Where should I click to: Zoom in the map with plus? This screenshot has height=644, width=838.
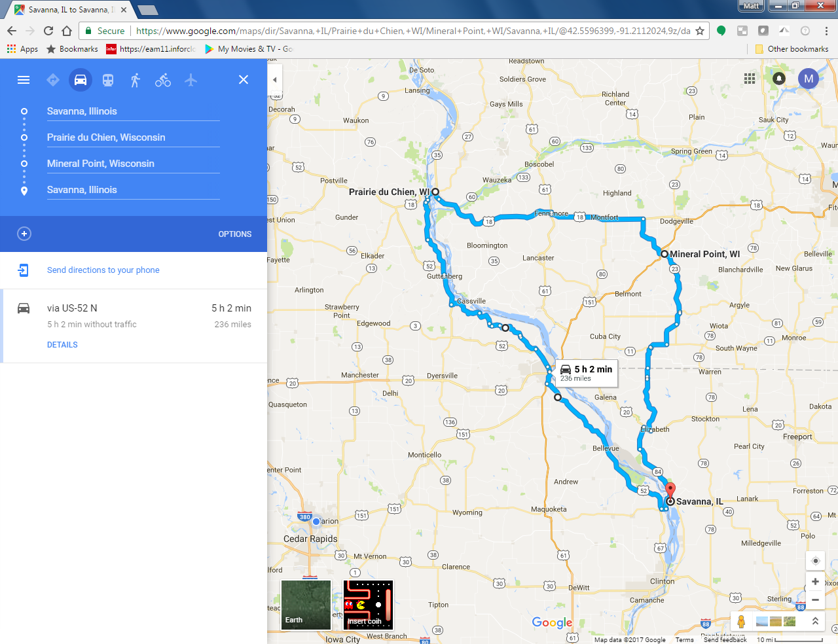(815, 582)
